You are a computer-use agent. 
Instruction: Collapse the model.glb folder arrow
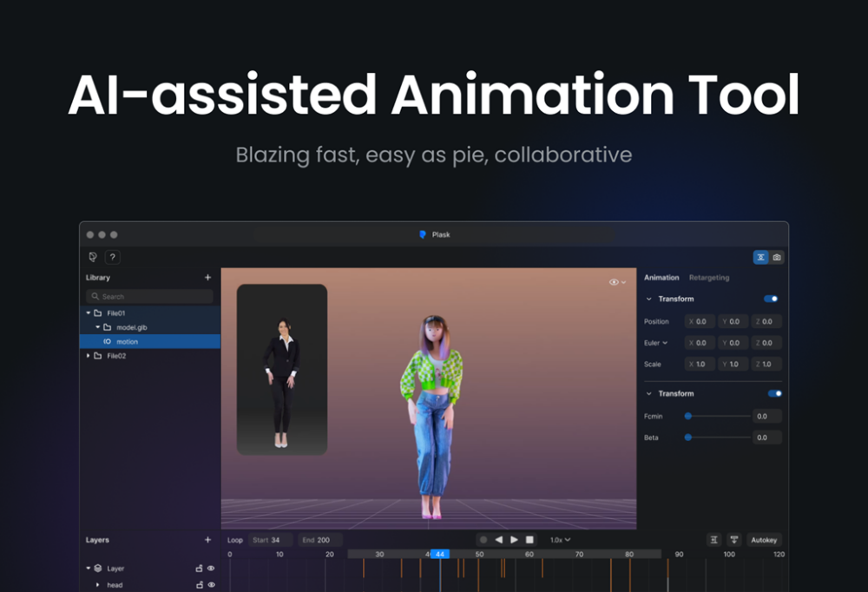[x=97, y=327]
